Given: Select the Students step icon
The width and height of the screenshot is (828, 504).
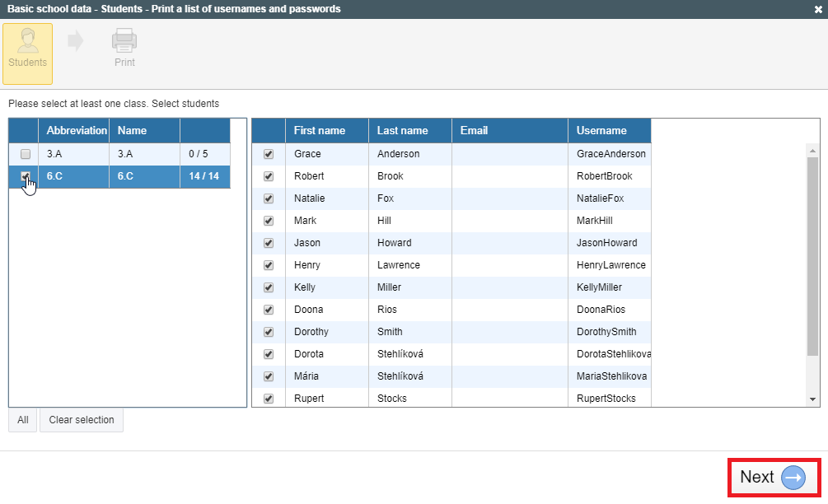Looking at the screenshot, I should point(27,54).
